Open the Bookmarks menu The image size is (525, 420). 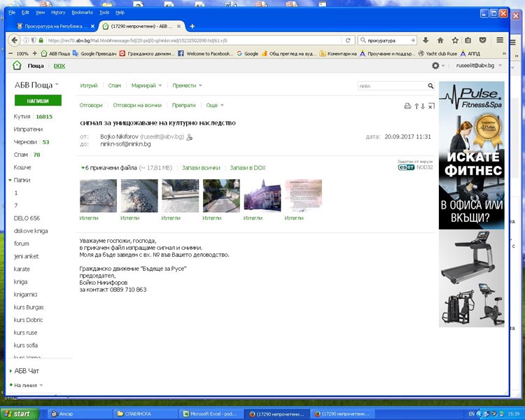coord(82,13)
